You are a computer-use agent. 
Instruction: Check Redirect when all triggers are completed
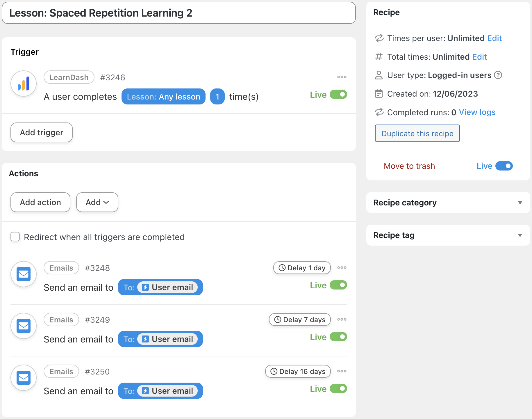[15, 237]
